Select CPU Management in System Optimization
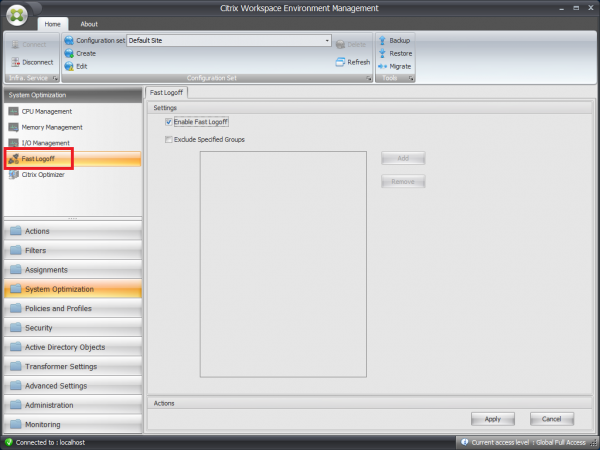This screenshot has height=450, width=600. [46, 111]
